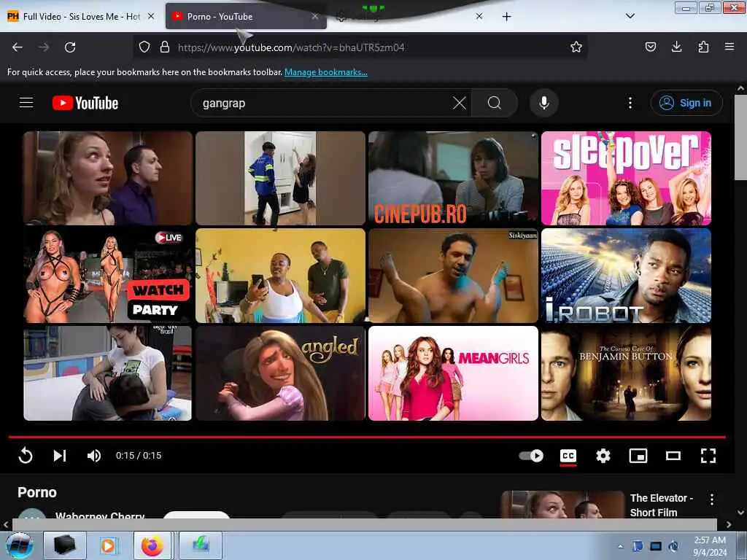Search with your voice microphone button

pyautogui.click(x=544, y=103)
